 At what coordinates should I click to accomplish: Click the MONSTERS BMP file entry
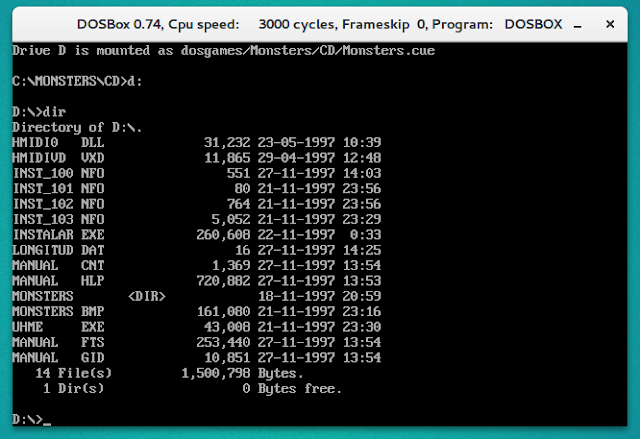point(197,312)
